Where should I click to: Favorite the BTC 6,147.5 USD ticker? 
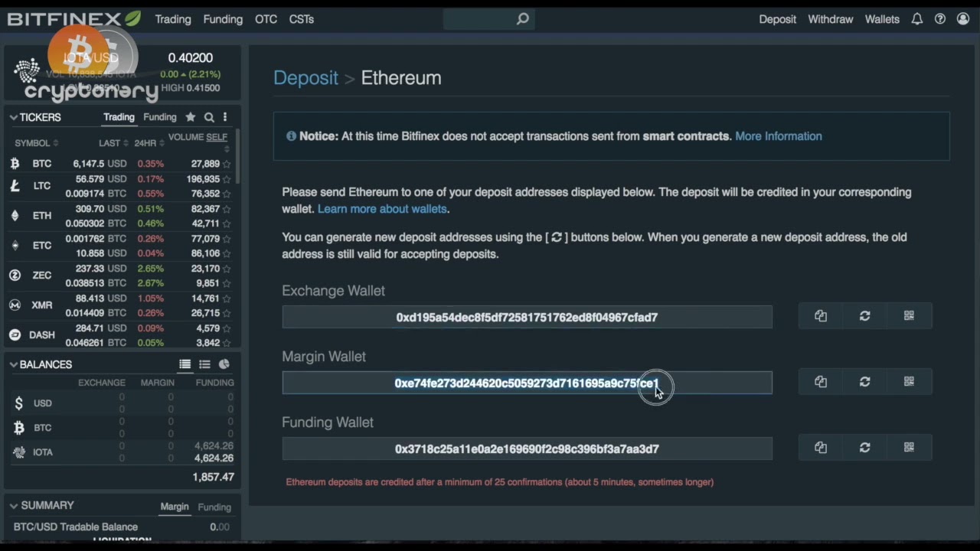227,164
